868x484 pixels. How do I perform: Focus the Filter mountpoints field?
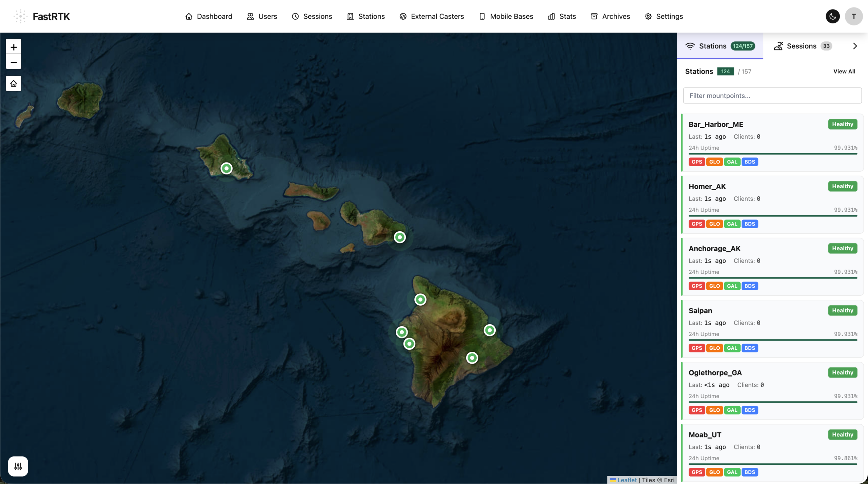pyautogui.click(x=772, y=96)
